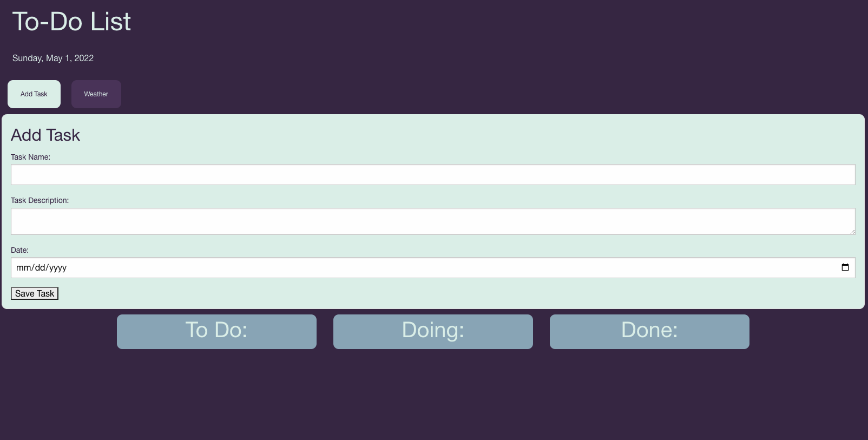Image resolution: width=868 pixels, height=440 pixels.
Task: Click Save Task to submit the form
Action: [x=34, y=293]
